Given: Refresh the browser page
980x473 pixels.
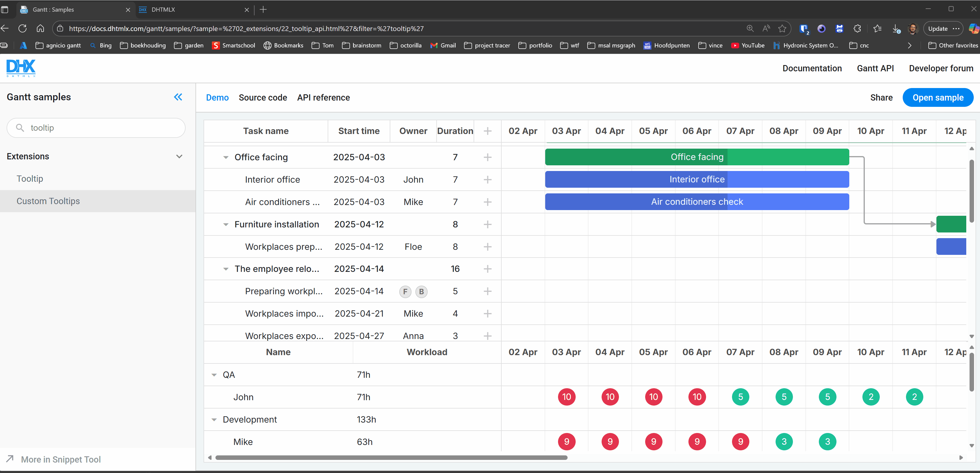Looking at the screenshot, I should click(x=22, y=29).
